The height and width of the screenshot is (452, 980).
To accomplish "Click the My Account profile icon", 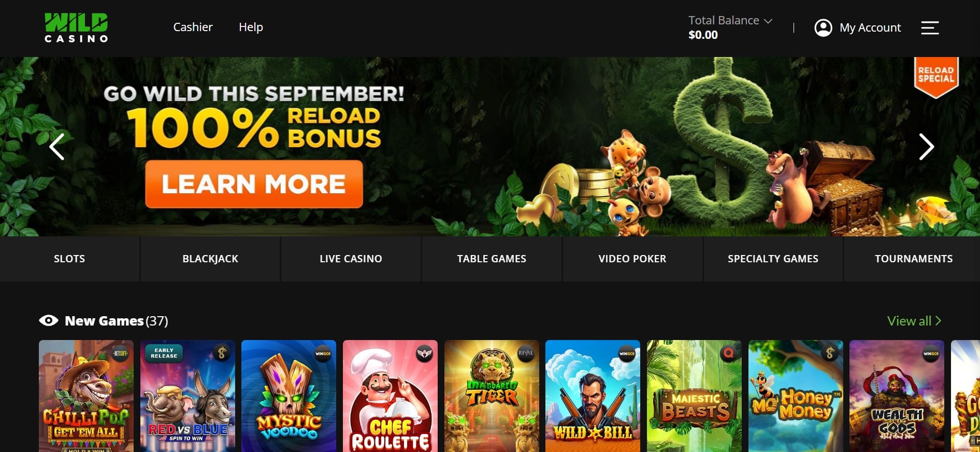I will (823, 27).
